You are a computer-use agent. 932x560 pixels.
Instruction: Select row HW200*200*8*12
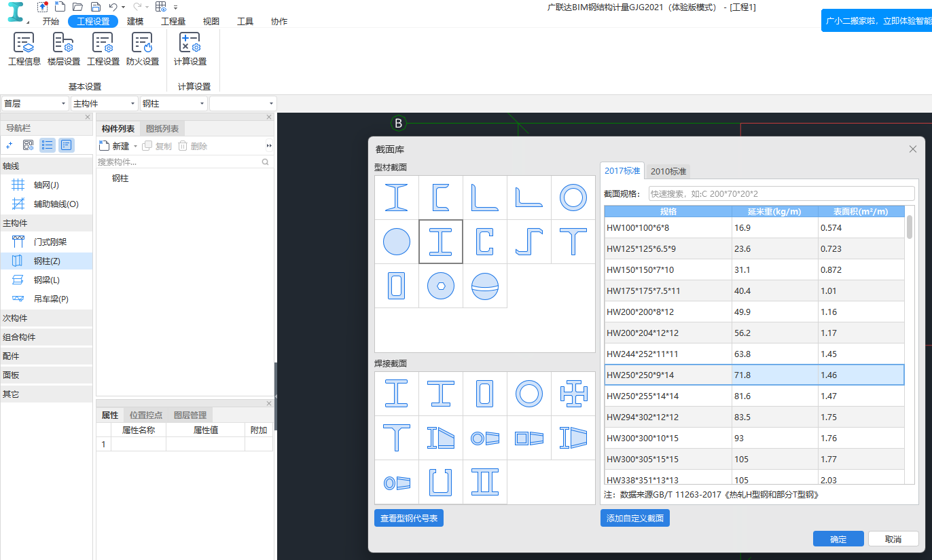pyautogui.click(x=754, y=312)
